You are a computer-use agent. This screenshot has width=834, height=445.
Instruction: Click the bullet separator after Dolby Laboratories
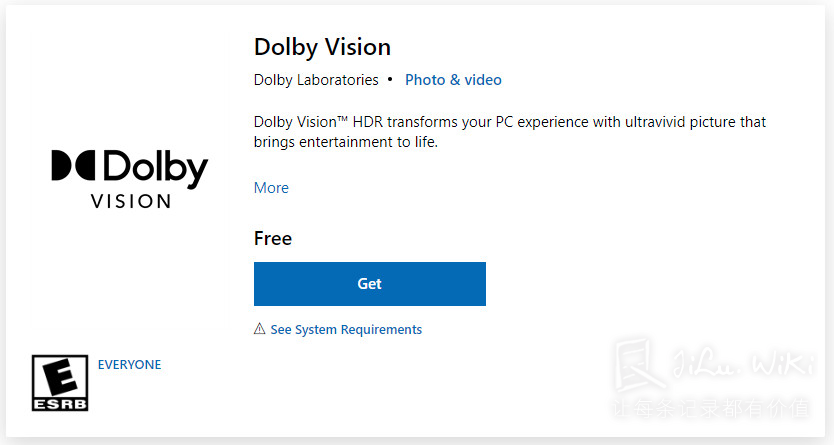390,79
